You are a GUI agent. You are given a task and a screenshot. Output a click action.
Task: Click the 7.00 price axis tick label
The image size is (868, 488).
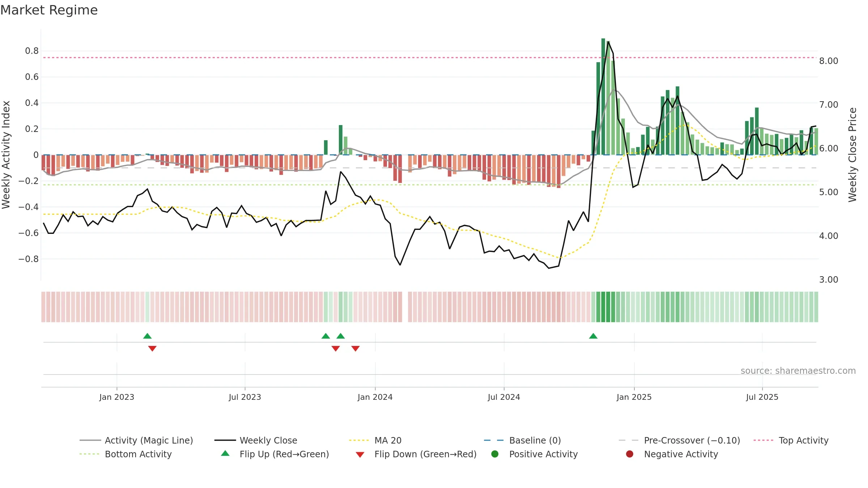pyautogui.click(x=829, y=105)
